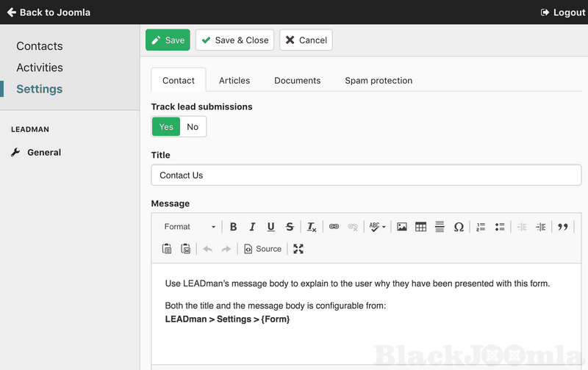Screen dimensions: 588x370
Task: Open Activities in the sidebar
Action: point(40,68)
